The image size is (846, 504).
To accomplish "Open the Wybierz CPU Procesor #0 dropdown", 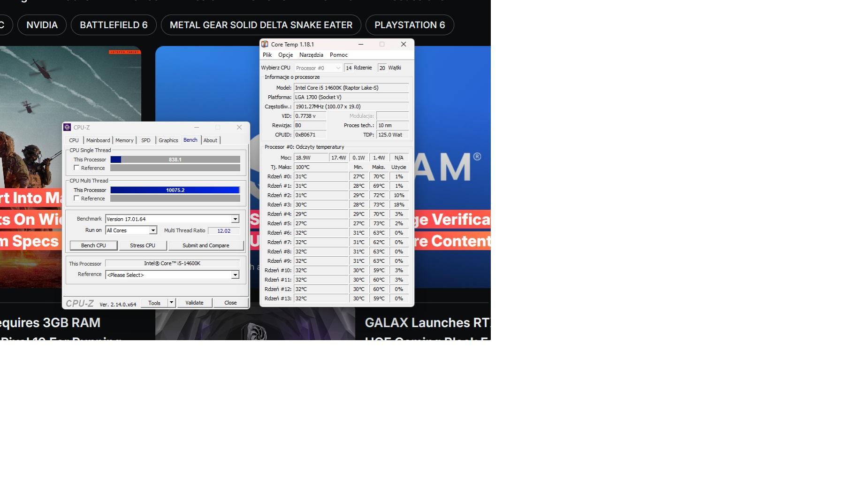I will point(318,68).
